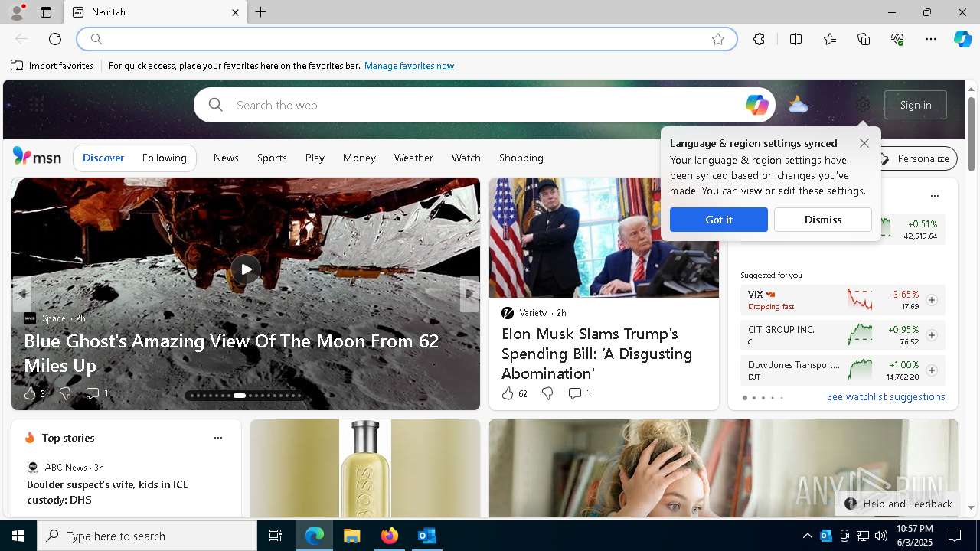This screenshot has width=980, height=551.
Task: Dislike the Elon Musk story
Action: click(x=547, y=393)
